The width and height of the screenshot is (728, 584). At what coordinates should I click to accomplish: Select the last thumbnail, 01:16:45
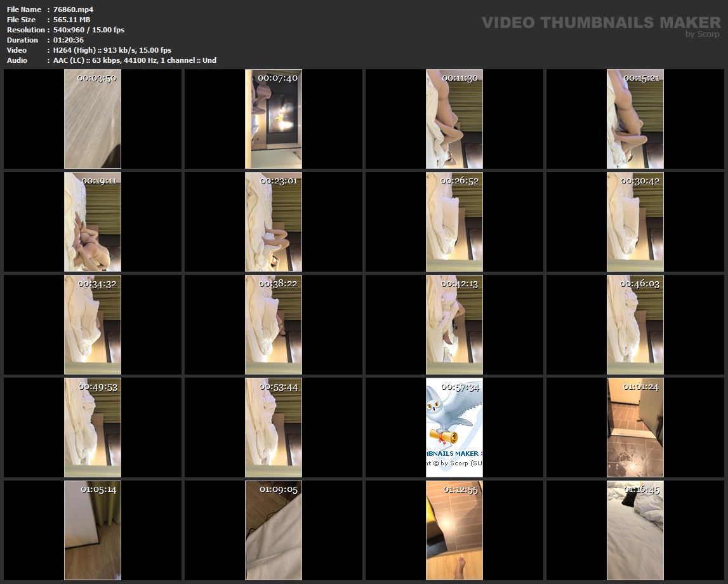pos(635,531)
